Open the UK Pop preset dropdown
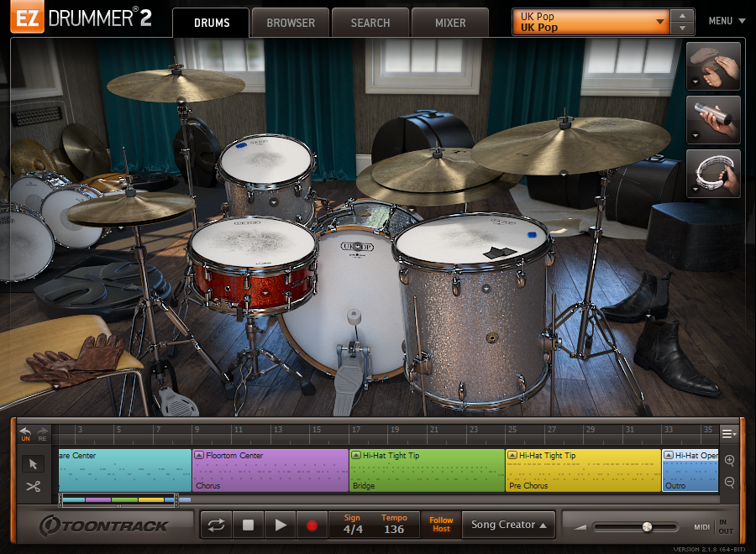Viewport: 756px width, 554px height. coord(591,22)
